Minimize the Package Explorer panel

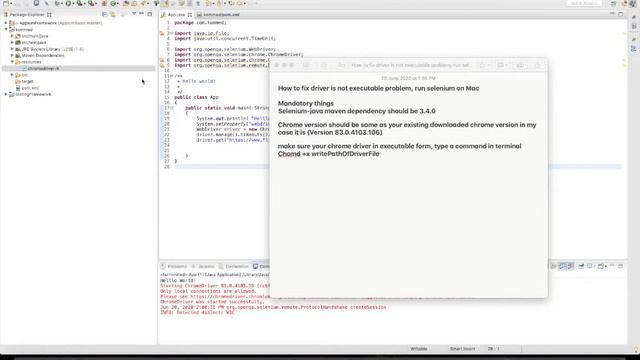click(142, 14)
